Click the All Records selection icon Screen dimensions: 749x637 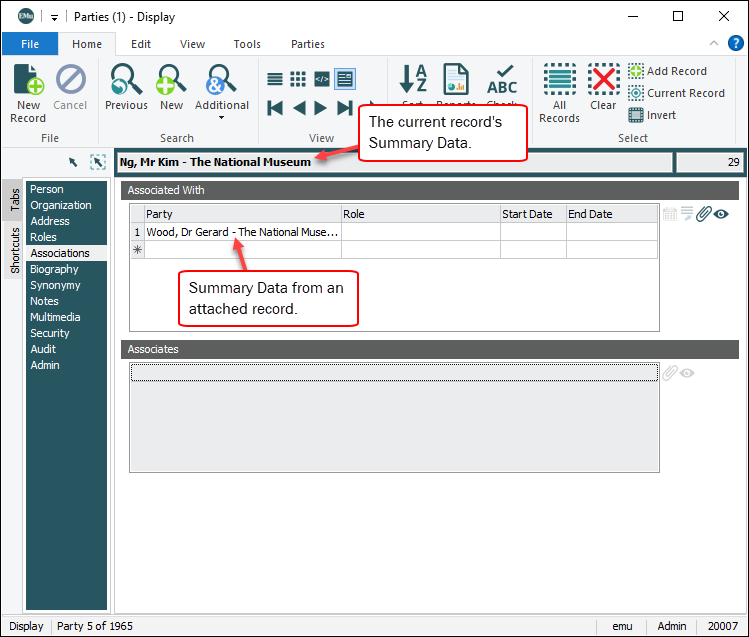tap(559, 84)
